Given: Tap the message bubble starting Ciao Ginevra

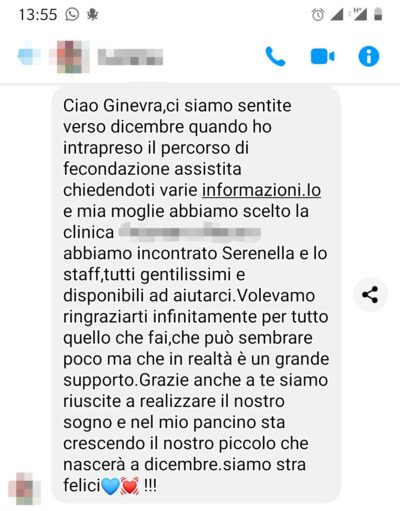Looking at the screenshot, I should coord(196,295).
